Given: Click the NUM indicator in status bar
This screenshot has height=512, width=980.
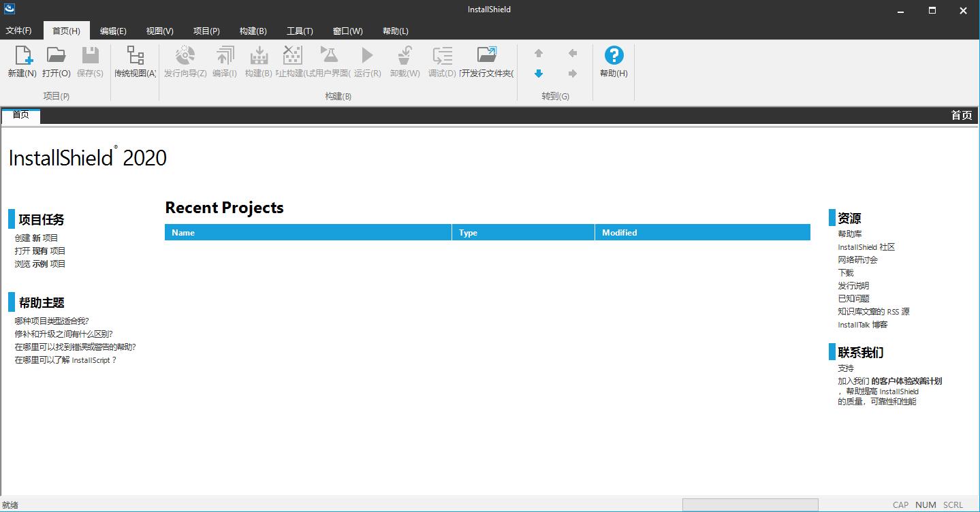Looking at the screenshot, I should [x=926, y=505].
